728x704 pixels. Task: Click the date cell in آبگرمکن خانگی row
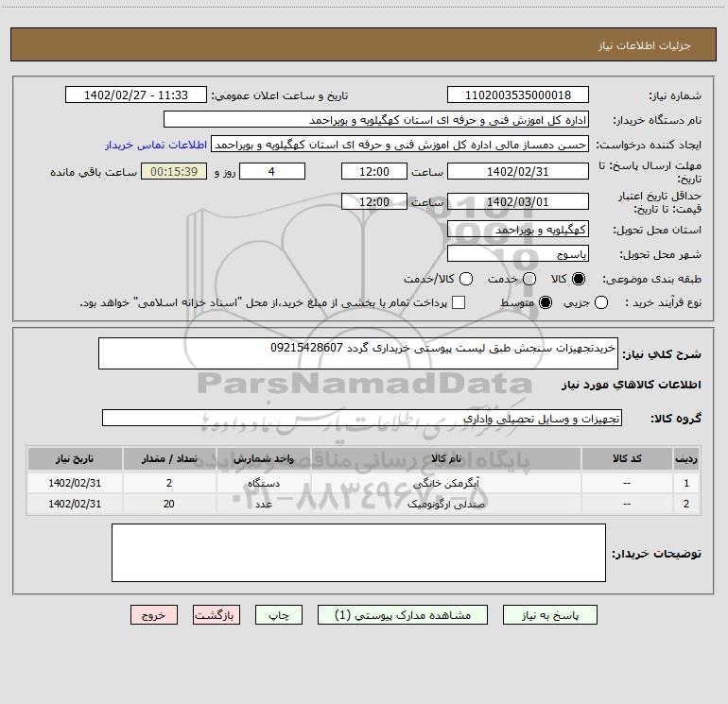click(75, 483)
